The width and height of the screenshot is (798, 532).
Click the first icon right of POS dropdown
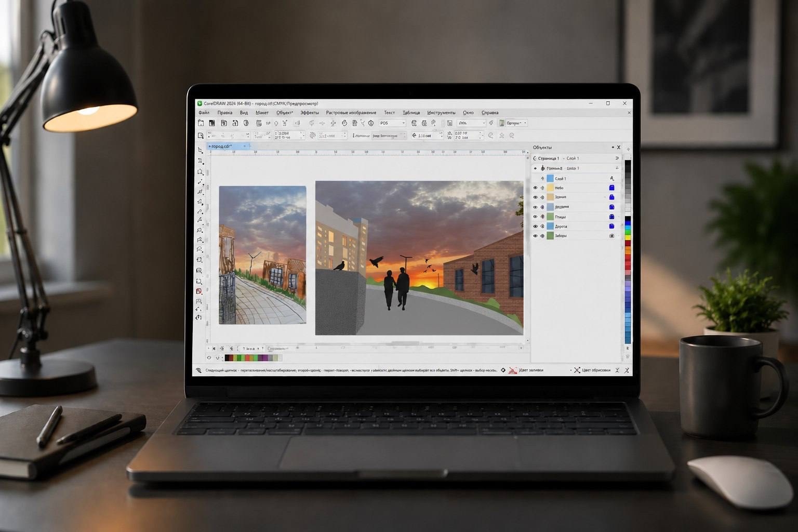point(414,123)
